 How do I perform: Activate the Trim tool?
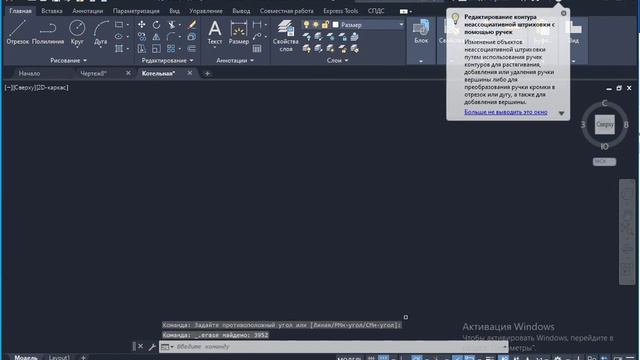pyautogui.click(x=171, y=25)
